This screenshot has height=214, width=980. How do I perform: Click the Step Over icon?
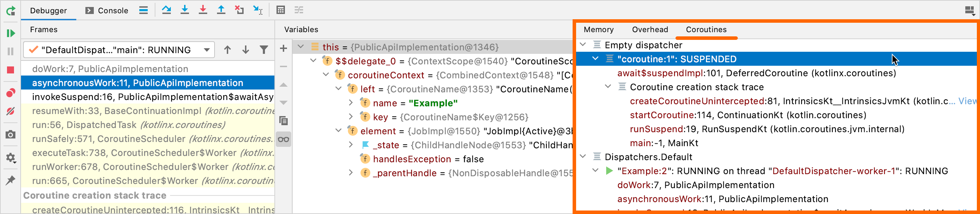tap(166, 10)
